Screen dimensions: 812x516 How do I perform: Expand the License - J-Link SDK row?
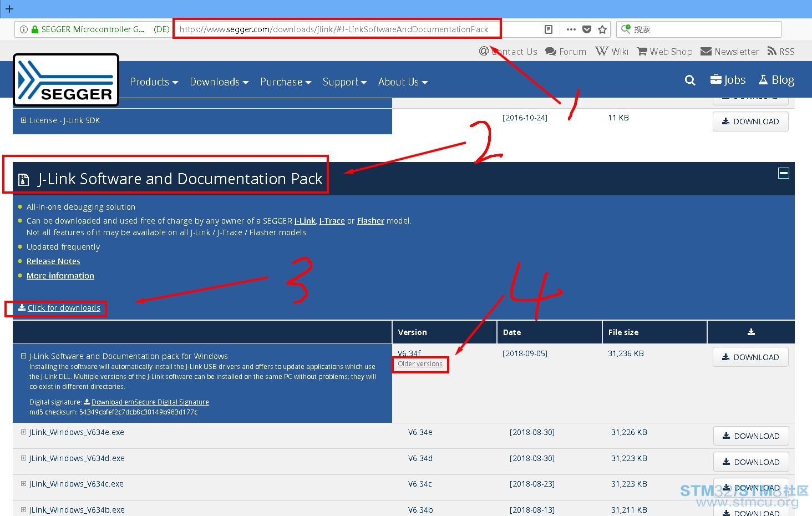(x=23, y=120)
